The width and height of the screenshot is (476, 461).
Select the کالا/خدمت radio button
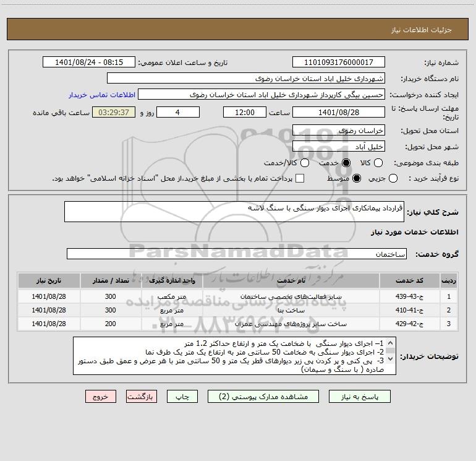coord(305,163)
